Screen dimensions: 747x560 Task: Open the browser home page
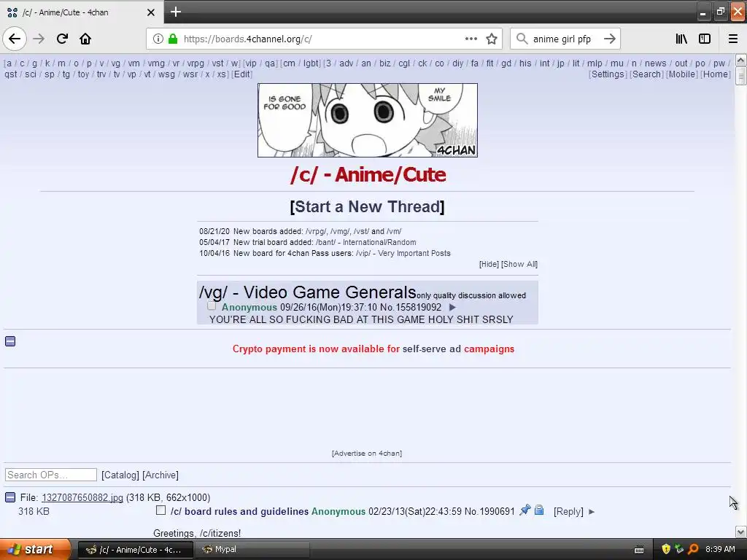click(85, 39)
